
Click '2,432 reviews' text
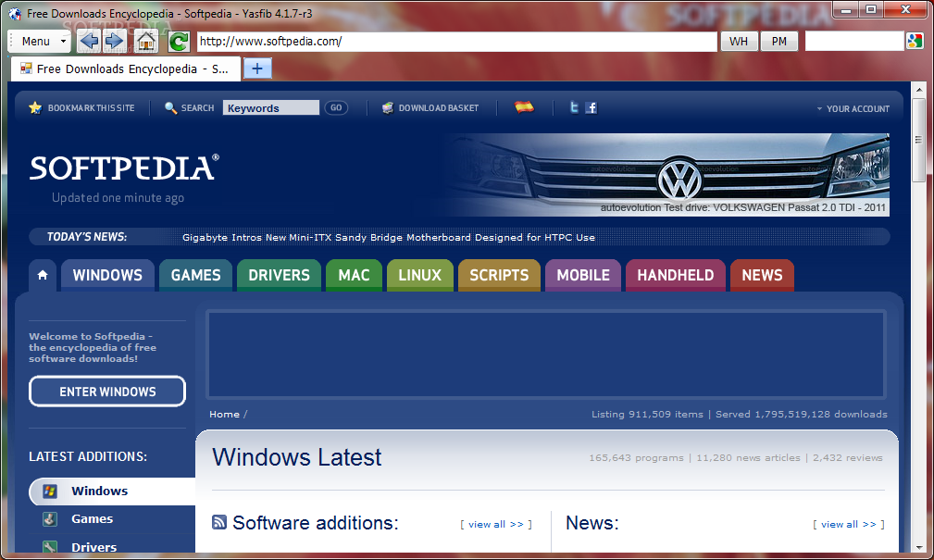pyautogui.click(x=848, y=457)
